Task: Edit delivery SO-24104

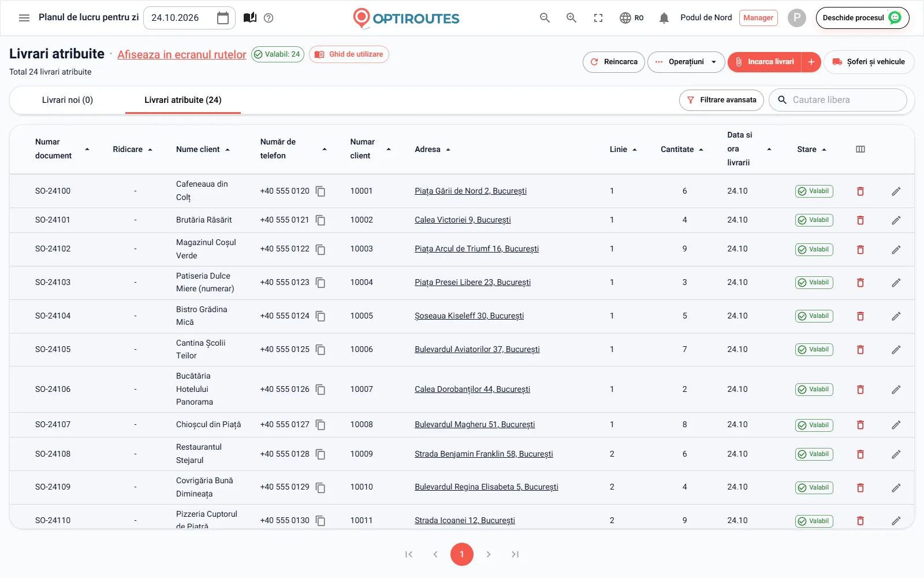Action: coord(896,316)
